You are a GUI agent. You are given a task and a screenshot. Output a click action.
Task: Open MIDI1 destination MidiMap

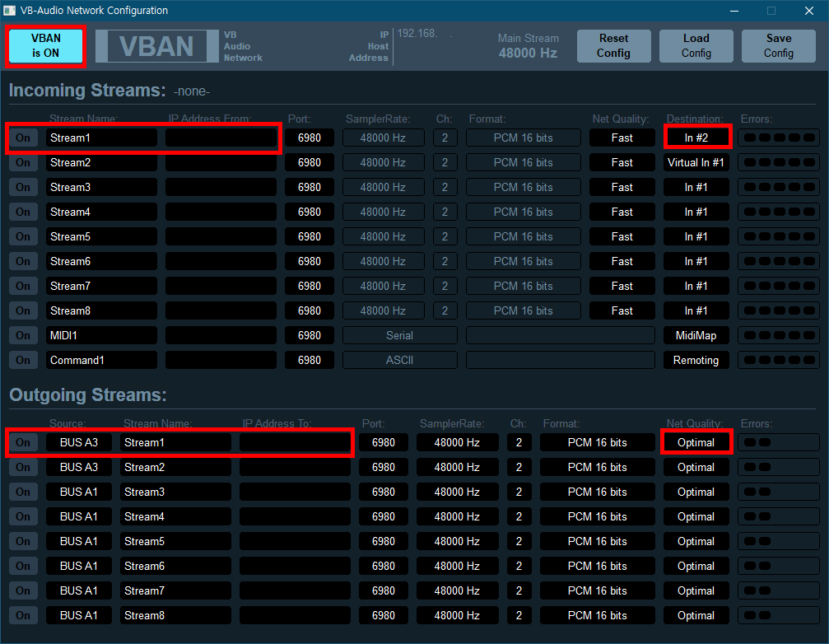[x=696, y=335]
